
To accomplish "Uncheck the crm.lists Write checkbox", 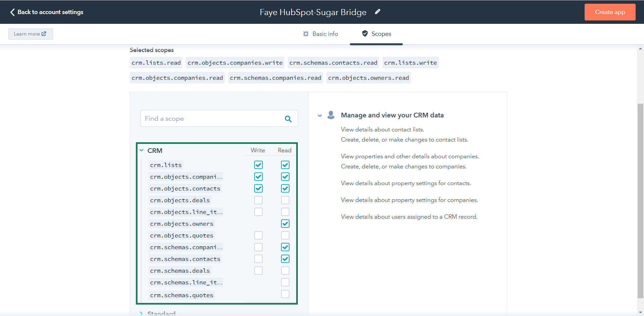I will [258, 165].
